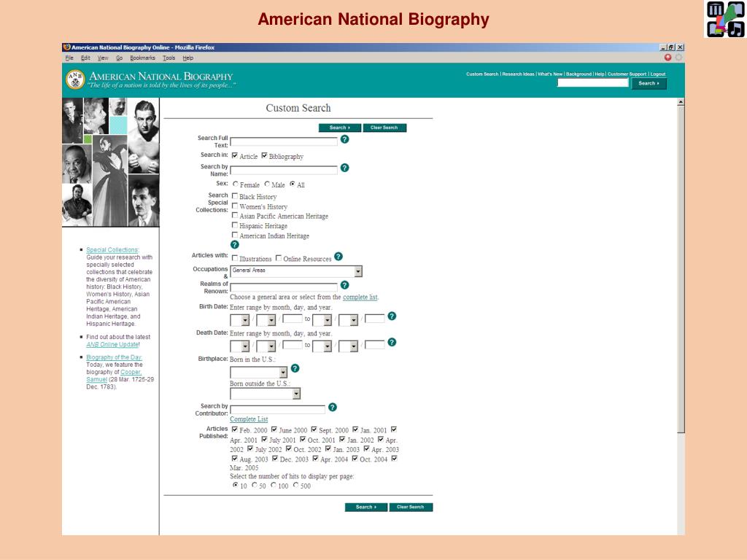Open Birth Date start month dropdown
Viewport: 747px width, 560px height.
tap(239, 321)
